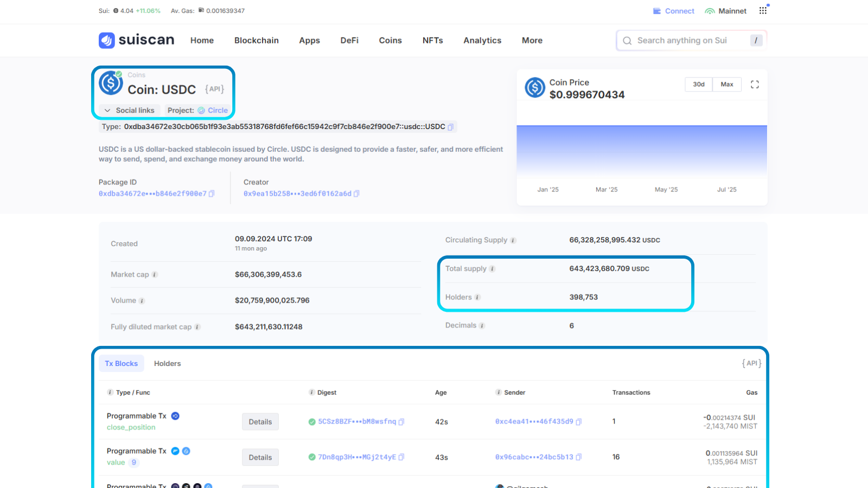Screen dimensions: 868x488
Task: Click the Volume info icon
Action: click(x=142, y=301)
